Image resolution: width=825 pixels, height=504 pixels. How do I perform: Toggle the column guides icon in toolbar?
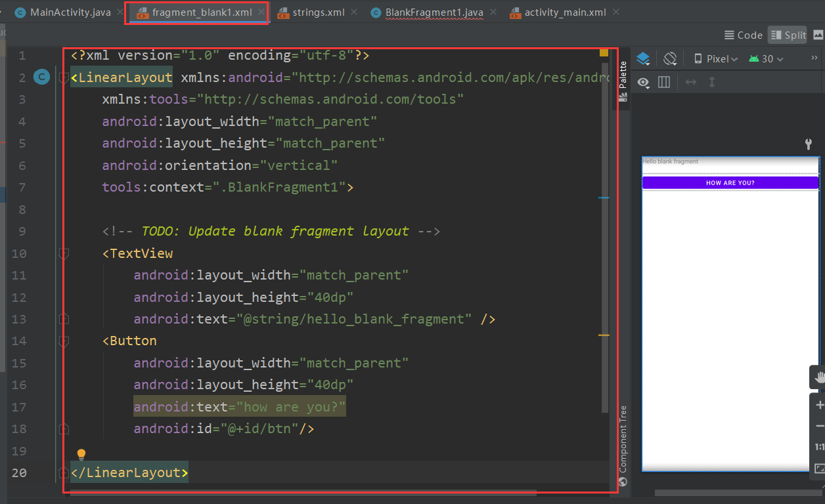pos(664,82)
